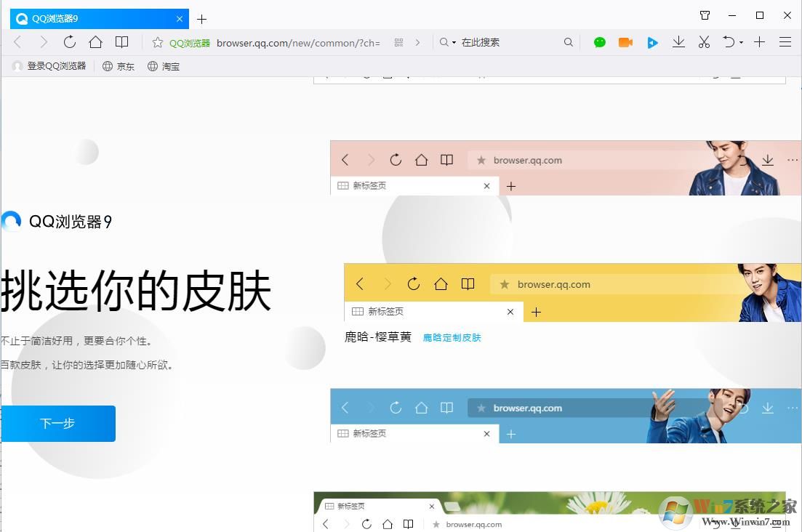The width and height of the screenshot is (802, 532).
Task: Close the 'QQ浏览器9' tab
Action: pyautogui.click(x=180, y=19)
